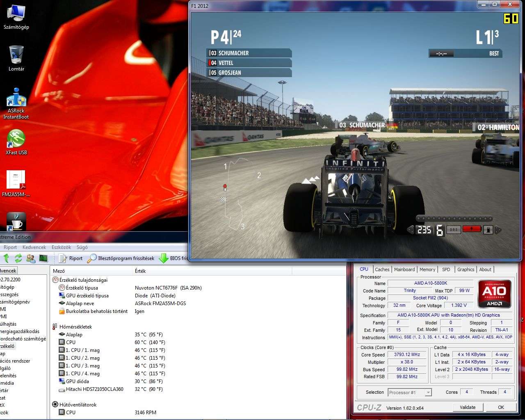Launch ASRock InstantBoot shortcut
Image resolution: width=525 pixels, height=420 pixels.
point(16,104)
